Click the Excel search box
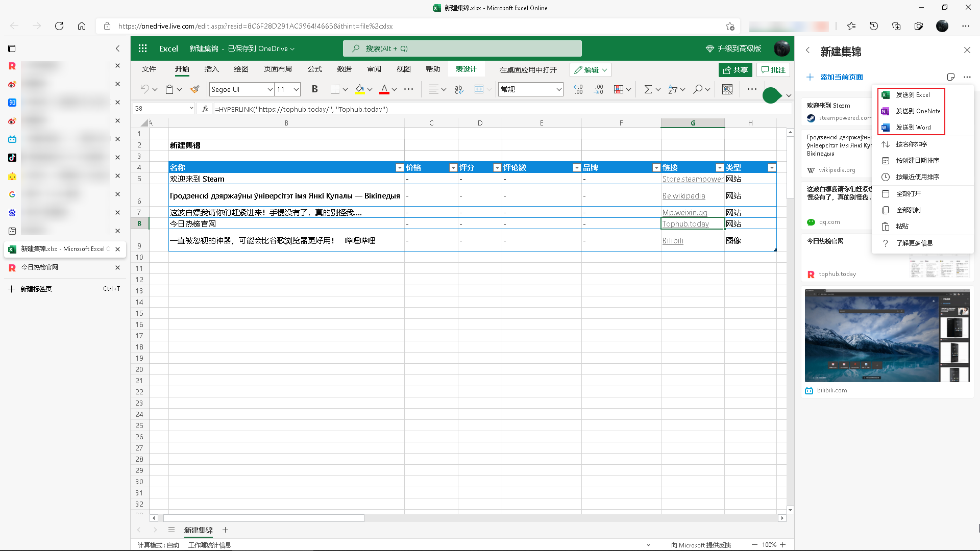Image resolution: width=980 pixels, height=551 pixels. tap(462, 48)
